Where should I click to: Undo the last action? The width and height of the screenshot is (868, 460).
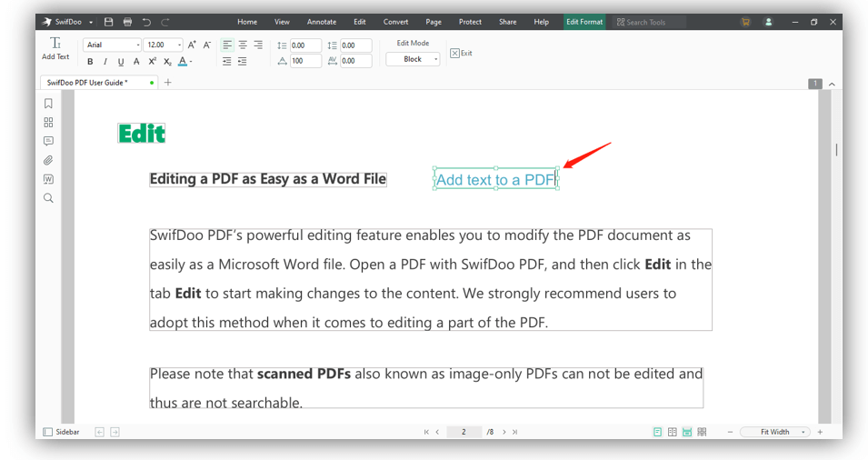(x=146, y=22)
